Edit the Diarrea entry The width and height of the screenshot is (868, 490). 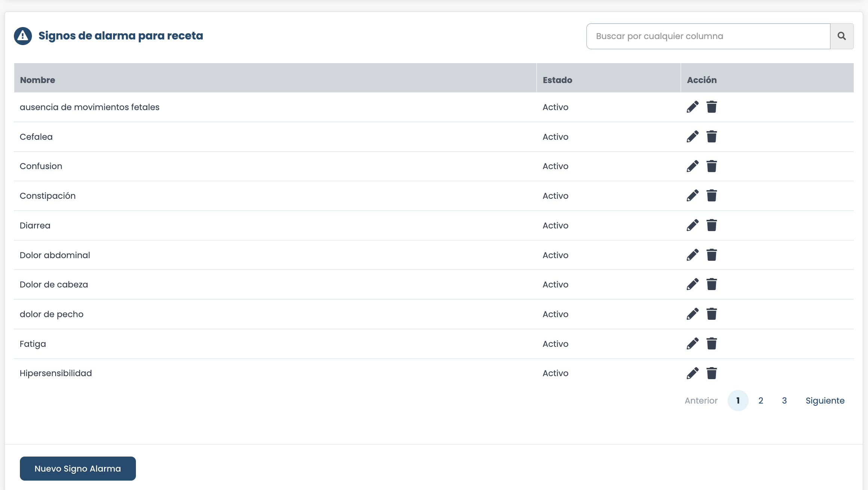tap(693, 225)
